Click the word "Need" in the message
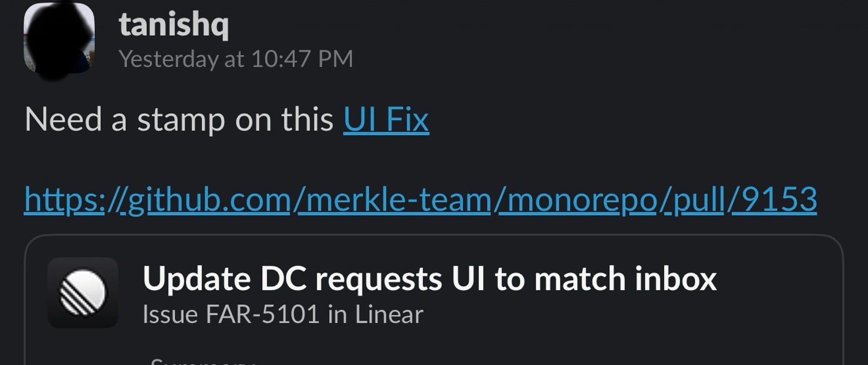The image size is (868, 365). tap(63, 120)
